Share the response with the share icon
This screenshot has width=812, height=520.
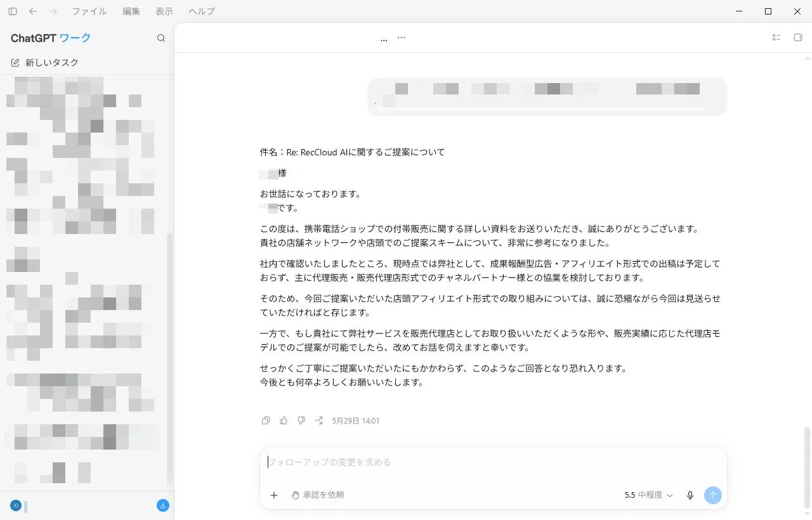pos(319,420)
